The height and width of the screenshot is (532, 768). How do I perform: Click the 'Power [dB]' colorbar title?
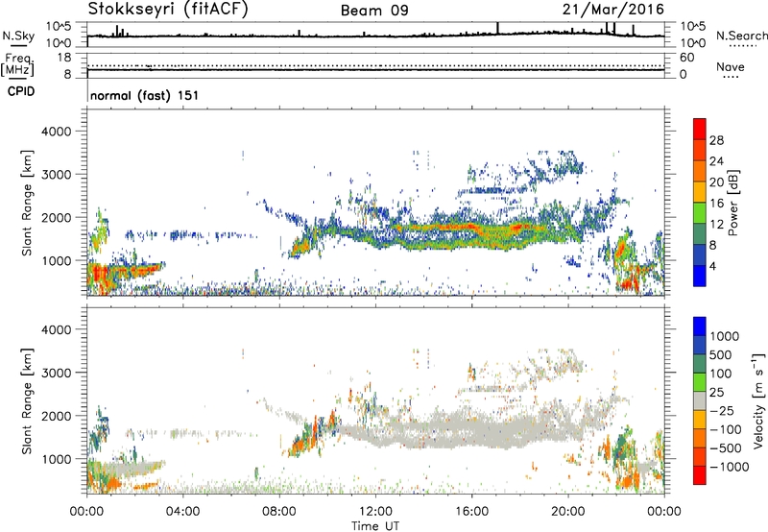733,203
